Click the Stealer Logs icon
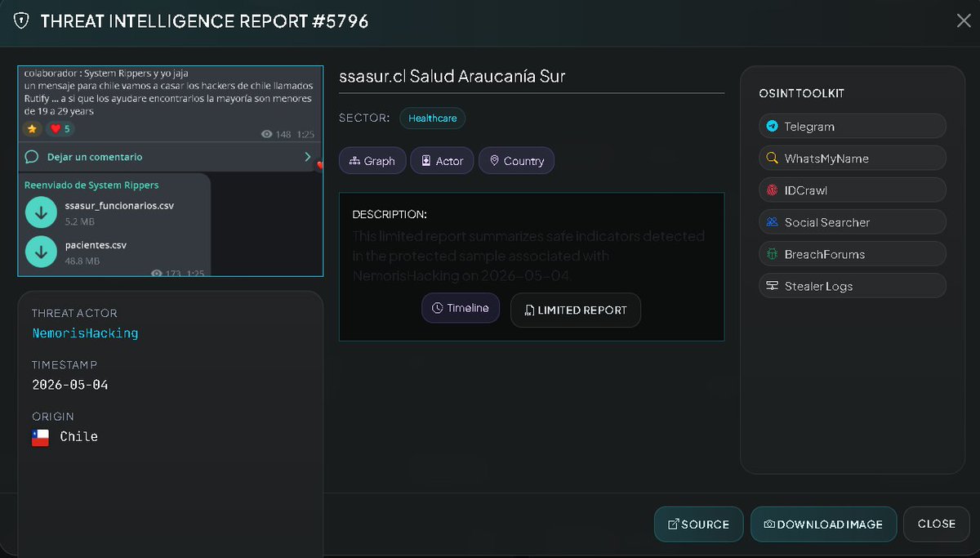 click(x=772, y=286)
